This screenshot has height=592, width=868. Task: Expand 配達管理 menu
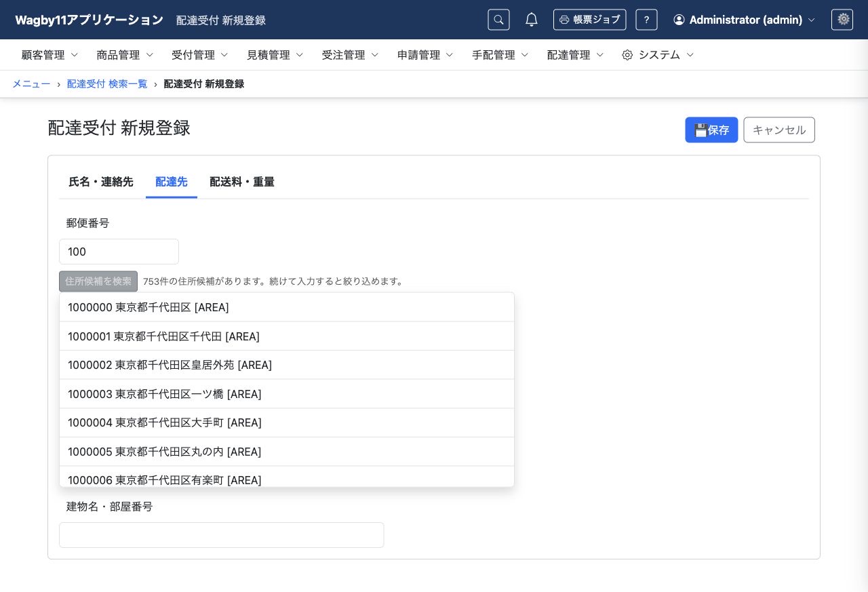575,55
